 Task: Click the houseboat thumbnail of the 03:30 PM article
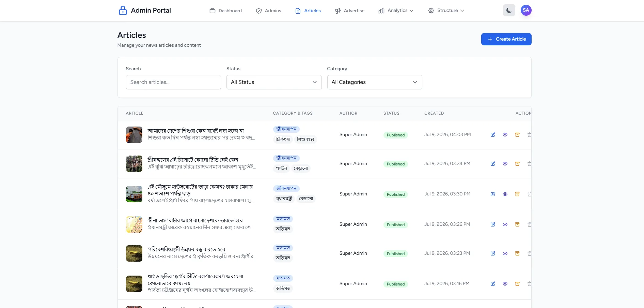[x=134, y=194]
